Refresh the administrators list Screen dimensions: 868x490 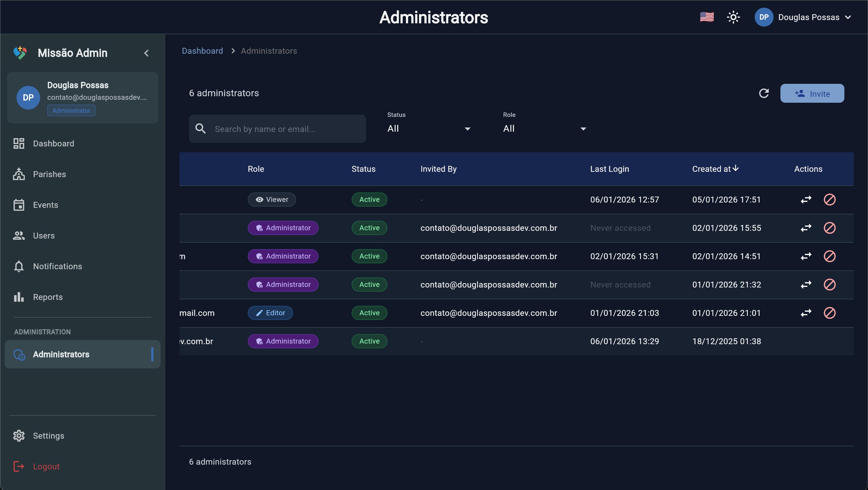point(764,93)
